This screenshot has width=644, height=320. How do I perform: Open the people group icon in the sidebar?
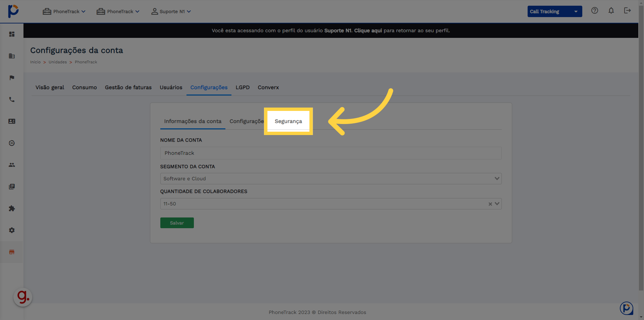pyautogui.click(x=12, y=165)
